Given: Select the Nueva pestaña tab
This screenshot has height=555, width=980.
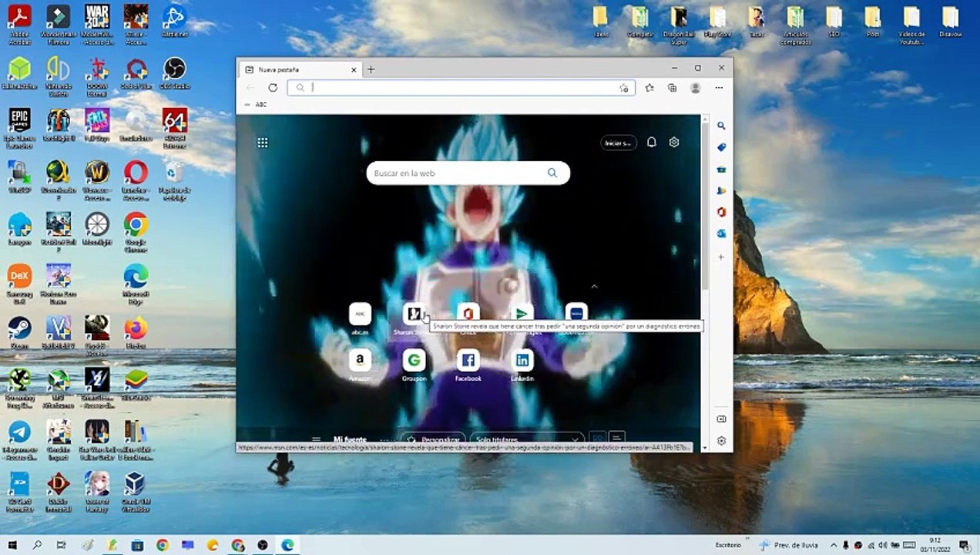Looking at the screenshot, I should 299,69.
